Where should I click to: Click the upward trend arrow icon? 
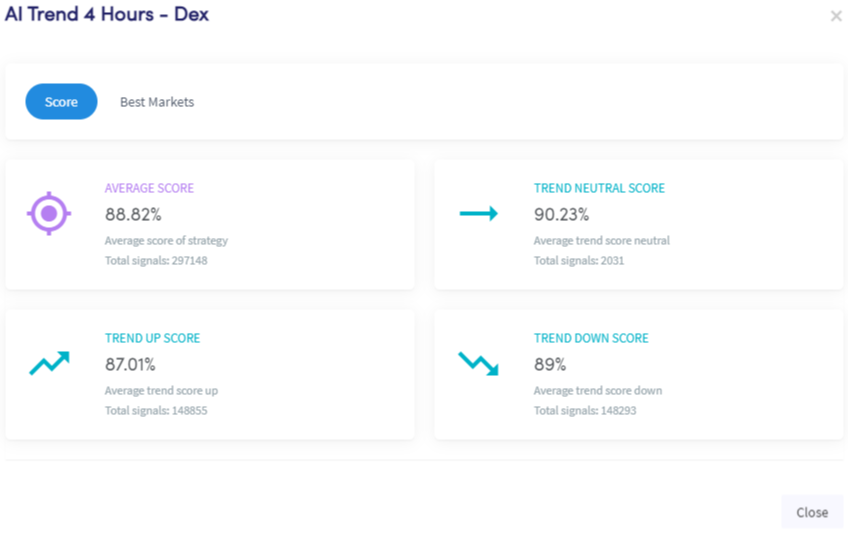49,363
